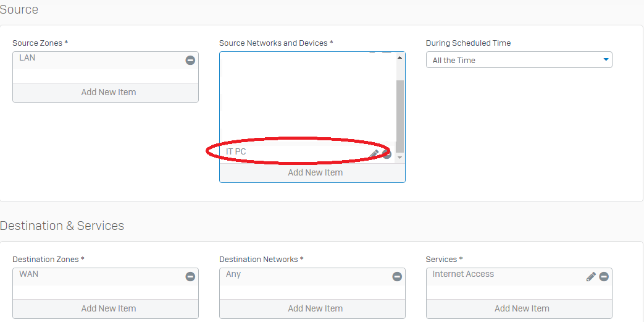Screen dimensions: 644x322
Task: Open the During Scheduled Time dropdown
Action: coord(519,60)
